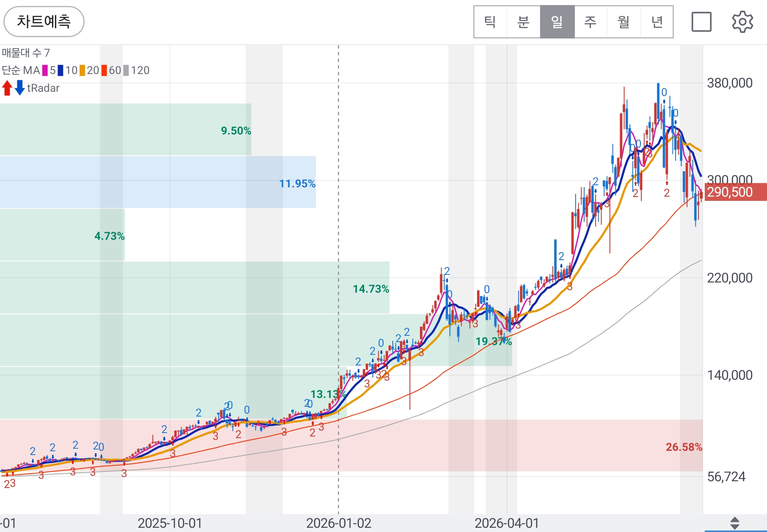This screenshot has height=532, width=767.
Task: Tap the 매물대 수 7 legend label
Action: [x=26, y=53]
